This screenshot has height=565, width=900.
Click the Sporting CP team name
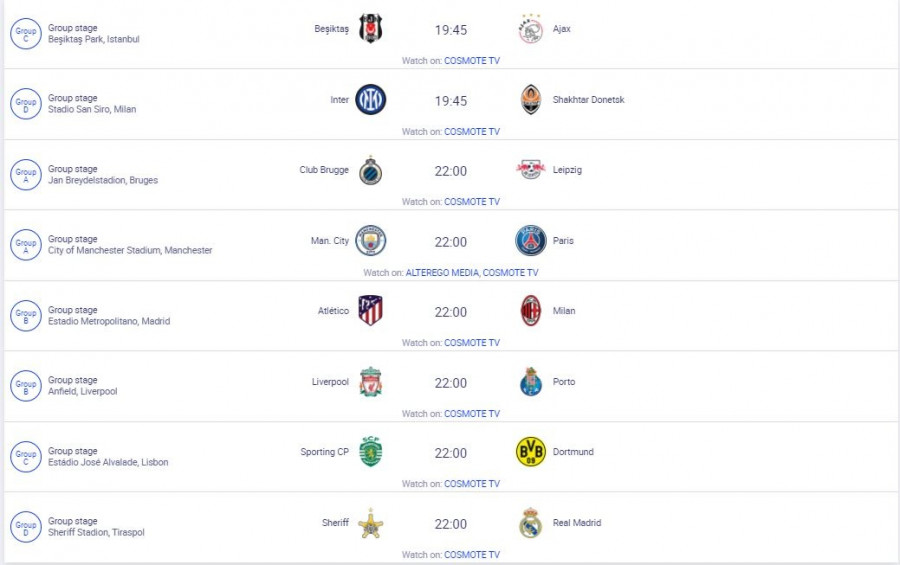point(325,452)
